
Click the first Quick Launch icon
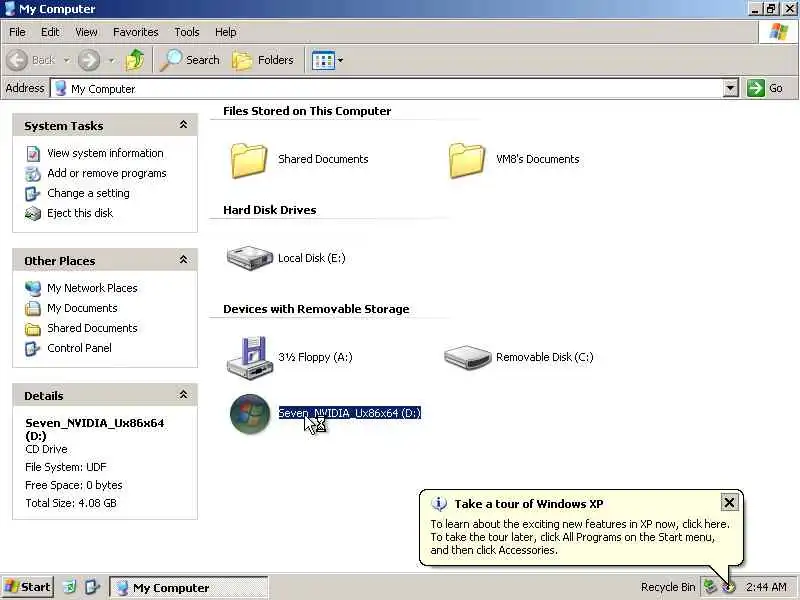[69, 587]
